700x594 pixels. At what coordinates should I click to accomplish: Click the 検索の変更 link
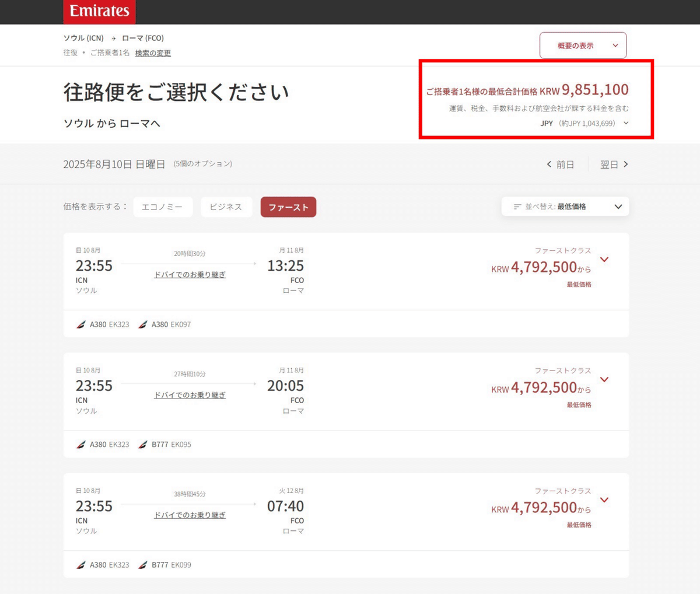[x=153, y=53]
